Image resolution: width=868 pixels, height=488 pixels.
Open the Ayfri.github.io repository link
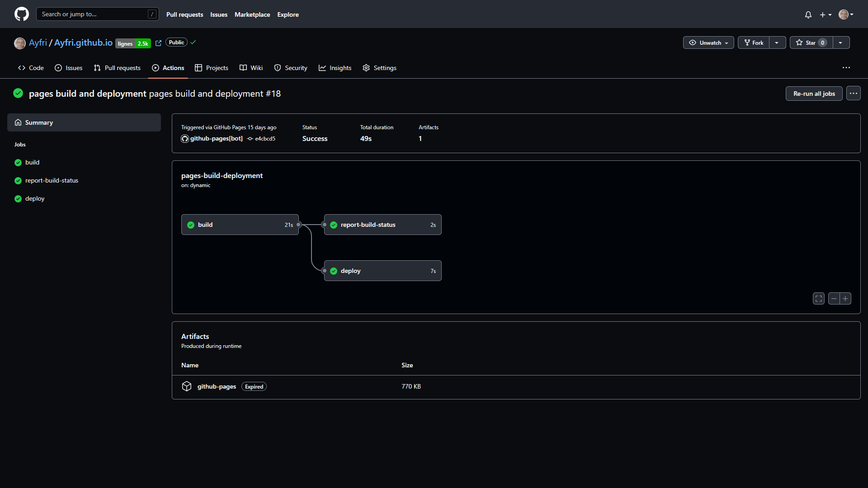tap(83, 42)
